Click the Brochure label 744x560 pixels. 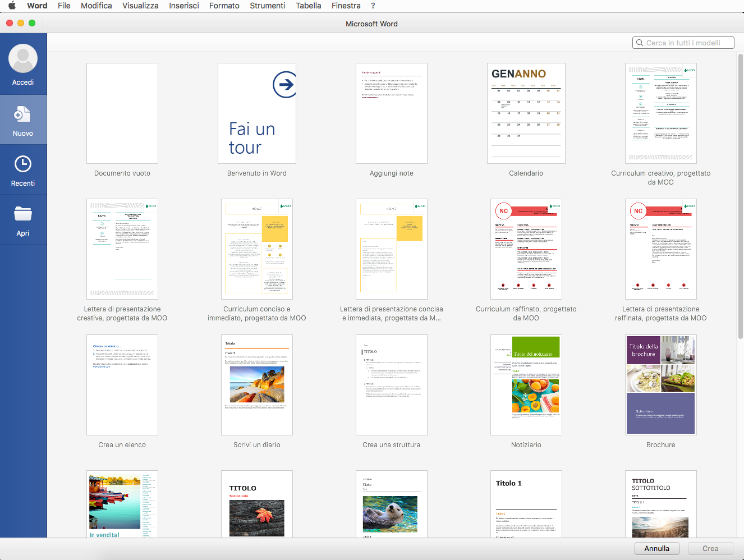[661, 445]
